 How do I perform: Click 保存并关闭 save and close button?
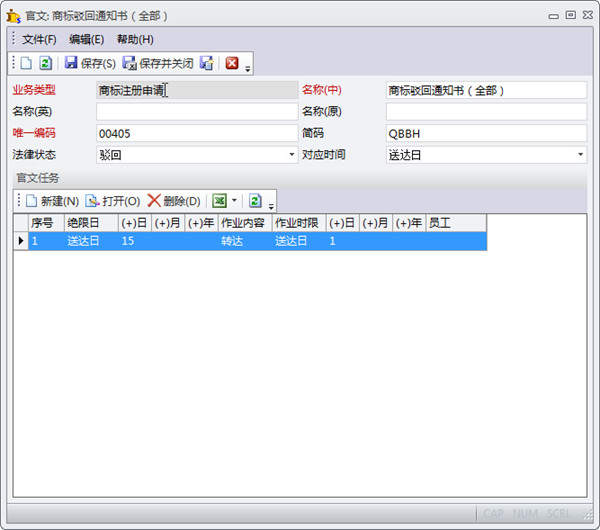click(x=158, y=63)
